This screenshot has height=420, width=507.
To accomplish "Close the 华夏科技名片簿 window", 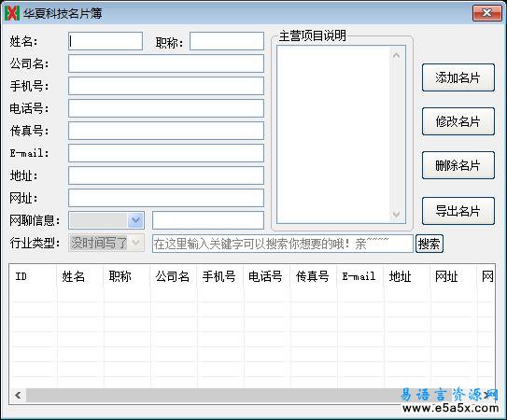I will [487, 13].
